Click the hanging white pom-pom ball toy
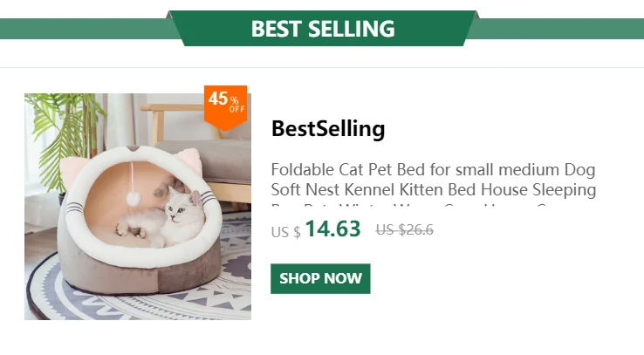Viewport: 644px width, 355px height. point(133,199)
